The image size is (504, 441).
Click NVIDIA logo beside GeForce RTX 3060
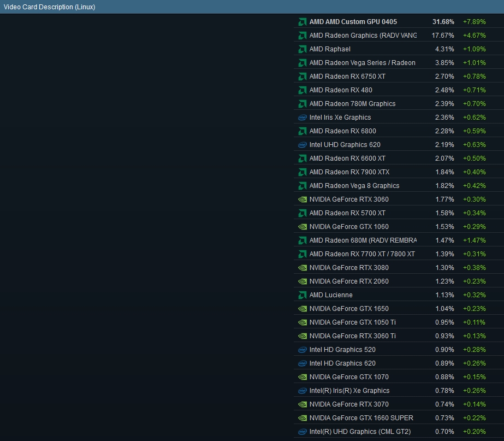click(x=302, y=199)
